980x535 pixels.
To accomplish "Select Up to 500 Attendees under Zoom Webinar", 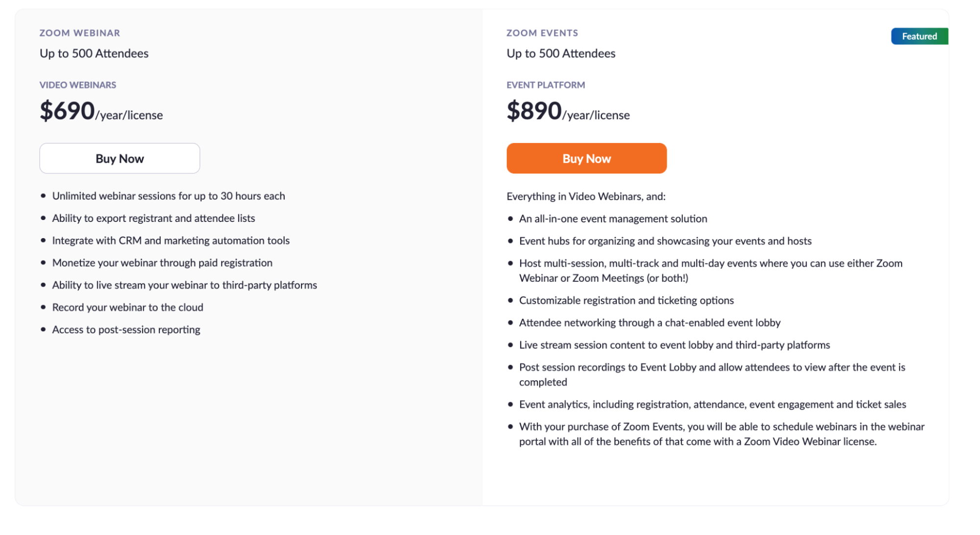I will coord(94,53).
